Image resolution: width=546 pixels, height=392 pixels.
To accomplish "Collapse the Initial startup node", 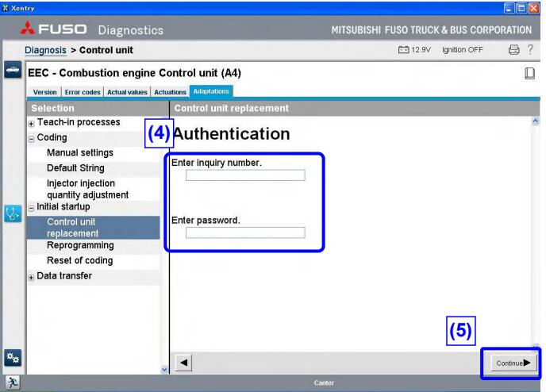I will pos(31,208).
